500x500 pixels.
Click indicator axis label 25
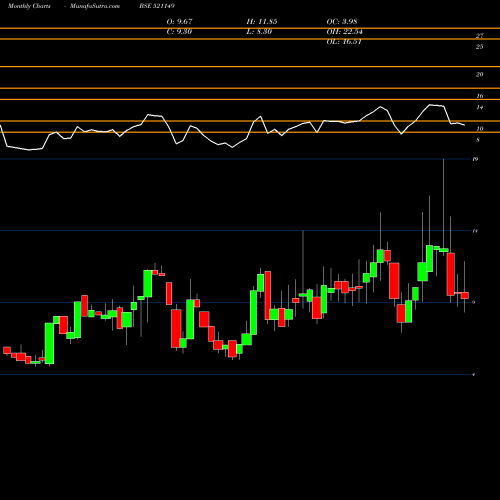pos(479,47)
